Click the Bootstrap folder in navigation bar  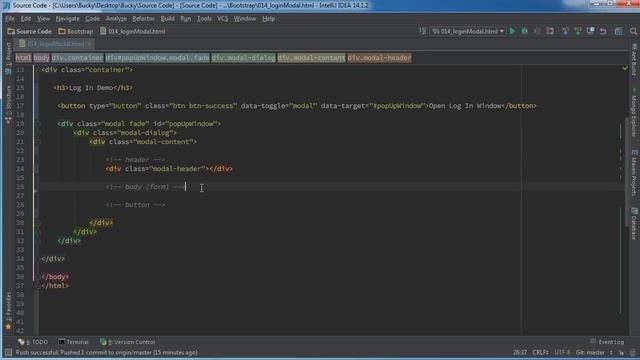tap(76, 31)
